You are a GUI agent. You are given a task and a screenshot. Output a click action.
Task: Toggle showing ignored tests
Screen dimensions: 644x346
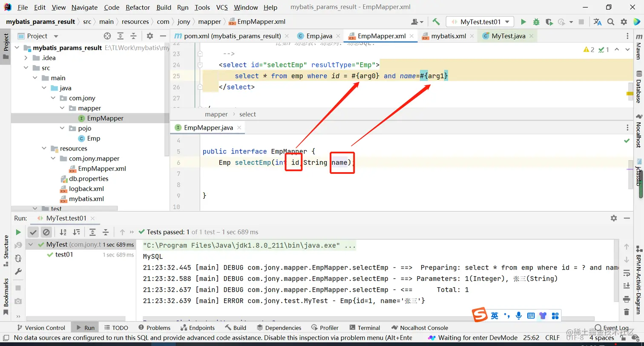coord(46,232)
